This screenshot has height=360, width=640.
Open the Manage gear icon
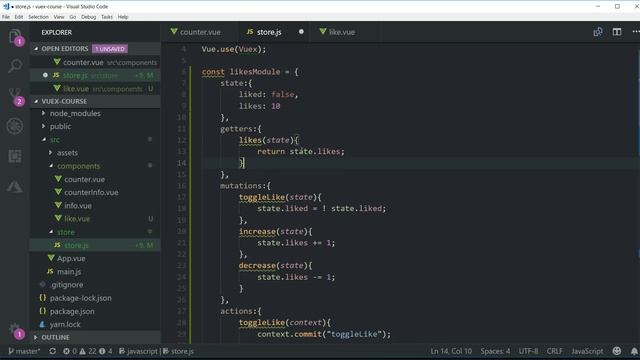(15, 330)
